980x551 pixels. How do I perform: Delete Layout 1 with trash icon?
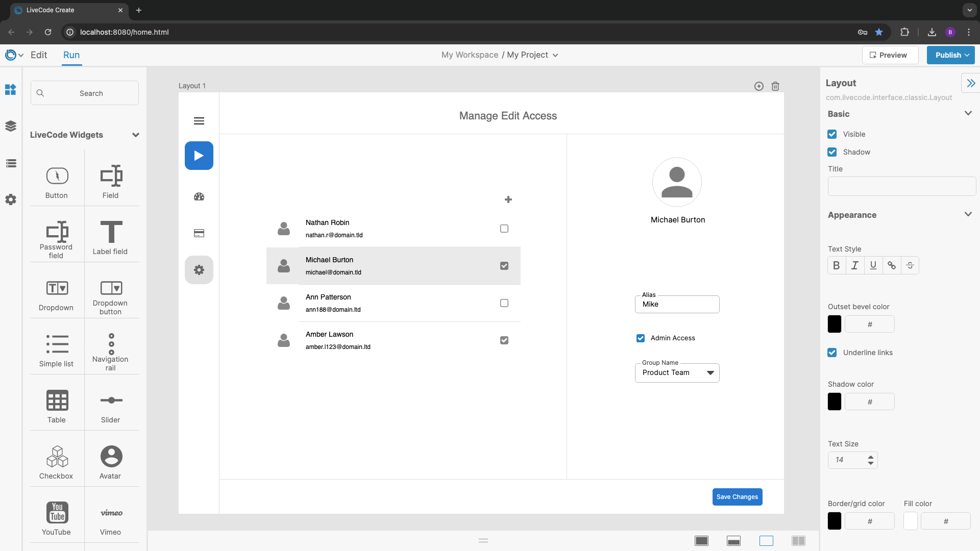[x=775, y=86]
